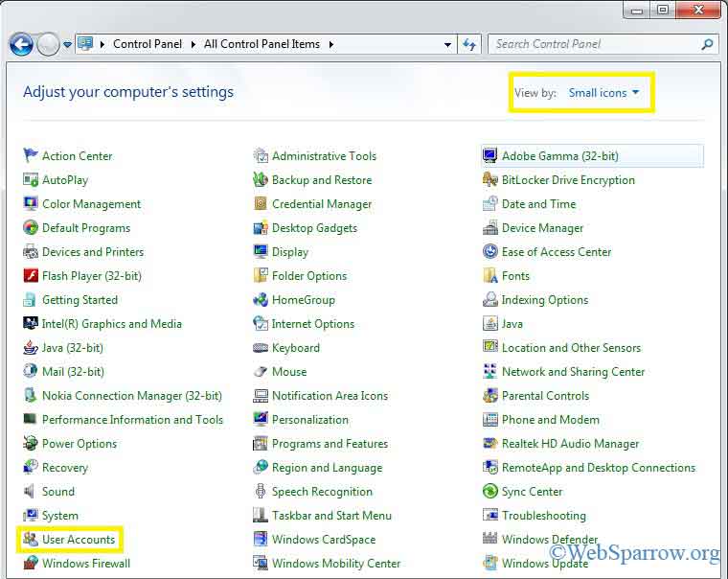This screenshot has height=579, width=728.
Task: Expand the arrow after Control Panel breadcrumb
Action: [193, 45]
